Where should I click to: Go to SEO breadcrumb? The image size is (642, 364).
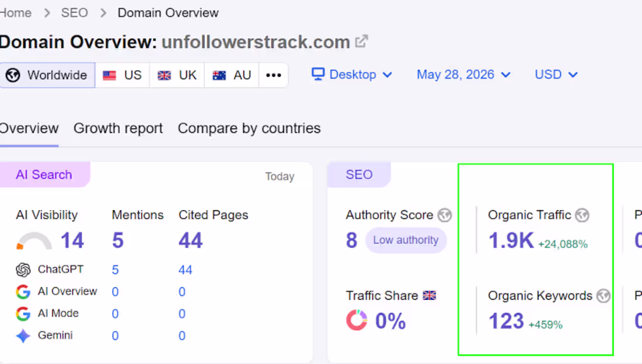tap(75, 13)
